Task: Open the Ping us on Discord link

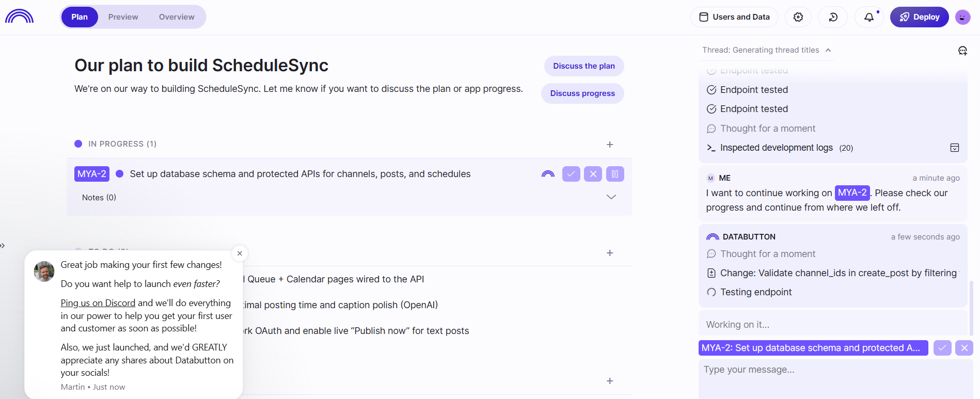Action: tap(98, 303)
